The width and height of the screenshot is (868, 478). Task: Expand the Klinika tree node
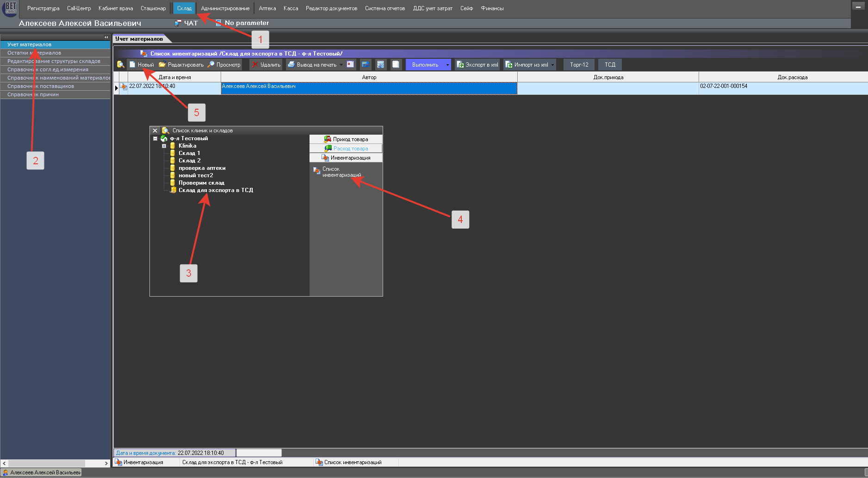pos(164,146)
